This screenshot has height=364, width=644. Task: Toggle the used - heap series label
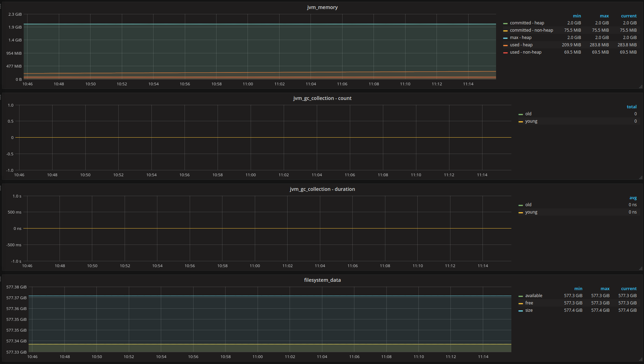click(x=521, y=45)
